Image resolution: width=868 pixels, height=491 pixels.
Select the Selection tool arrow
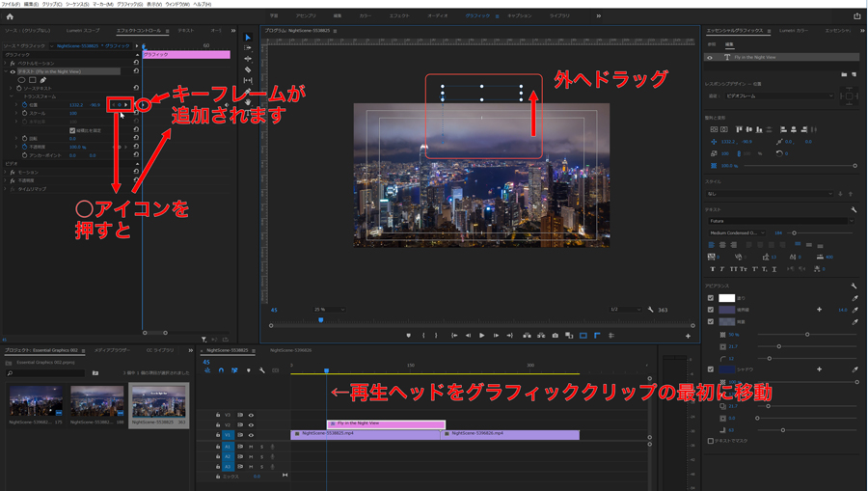pyautogui.click(x=248, y=38)
